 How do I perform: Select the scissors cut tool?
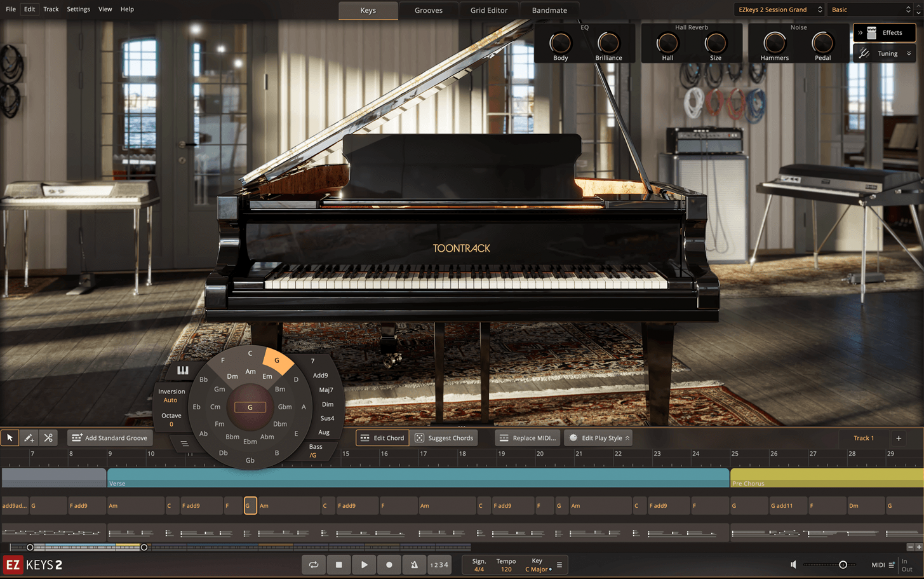[48, 438]
